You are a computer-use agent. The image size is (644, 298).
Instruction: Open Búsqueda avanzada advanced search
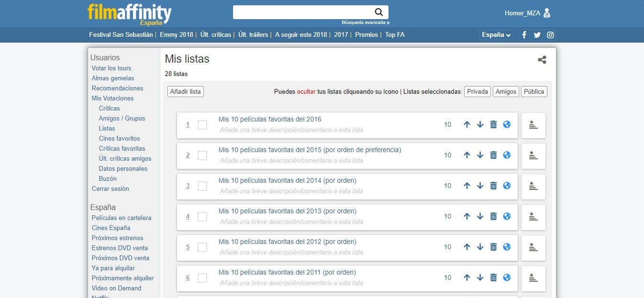pos(366,22)
